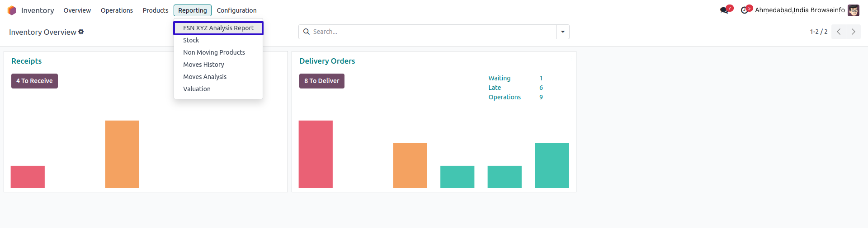Click the user avatar picture
Viewport: 868px width, 228px height.
[854, 10]
